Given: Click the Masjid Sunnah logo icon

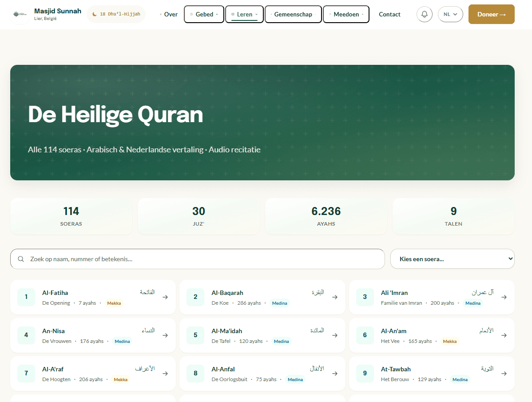Looking at the screenshot, I should [x=20, y=14].
